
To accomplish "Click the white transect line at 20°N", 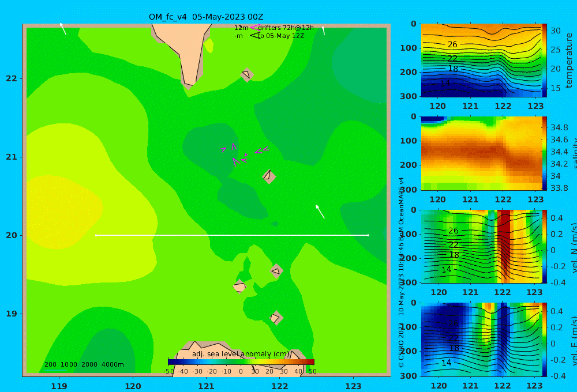I will 232,235.
